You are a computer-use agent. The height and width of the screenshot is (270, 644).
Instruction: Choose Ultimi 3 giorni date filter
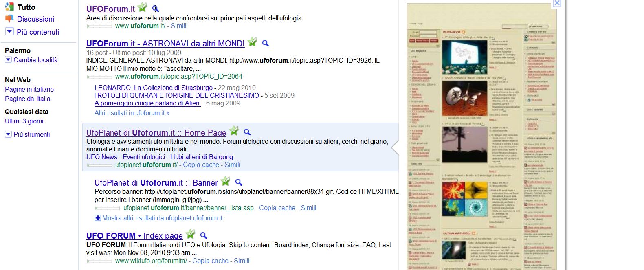(x=24, y=121)
